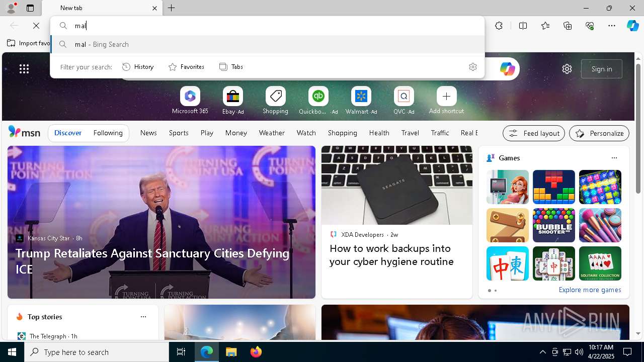Open a new tab with plus button

coord(172,8)
